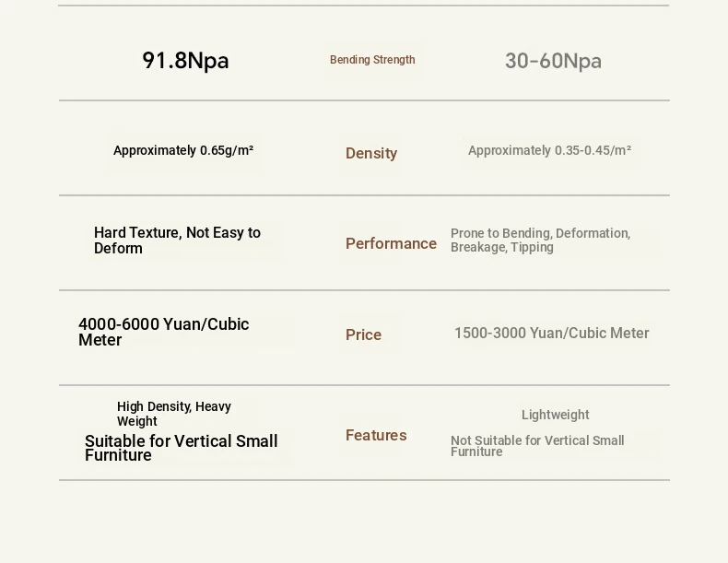Select the Density row label
Viewport: 728px width, 563px height.
point(371,153)
